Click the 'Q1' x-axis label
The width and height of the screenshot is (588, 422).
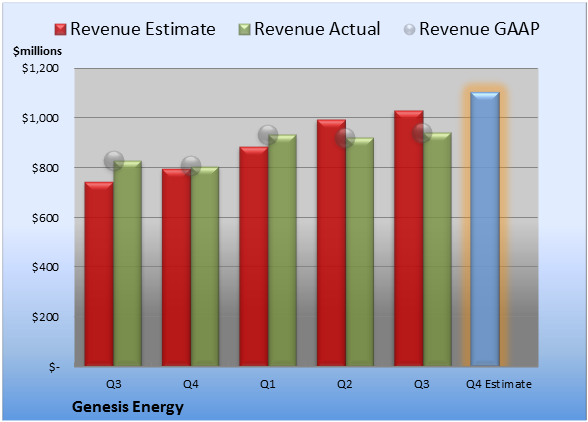[x=268, y=384]
